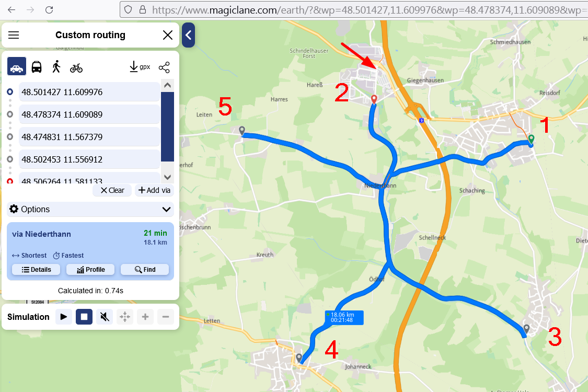Screen dimensions: 588x392
Task: Click the waypoint list scrollbar thumb
Action: (x=168, y=127)
